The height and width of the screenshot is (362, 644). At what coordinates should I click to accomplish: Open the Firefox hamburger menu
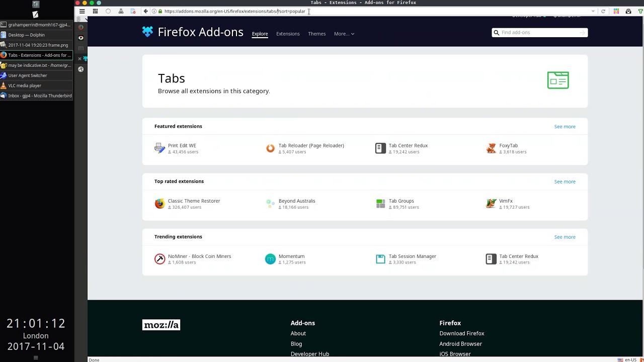click(82, 11)
